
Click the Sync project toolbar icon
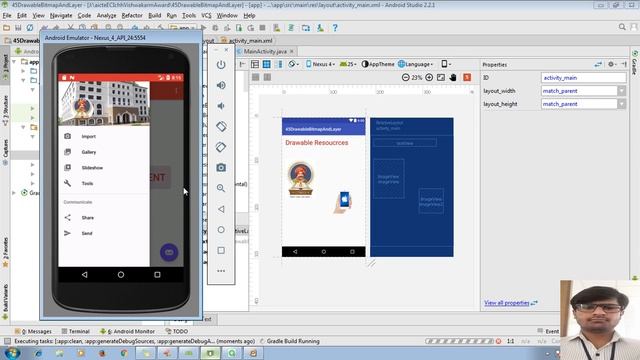pyautogui.click(x=30, y=28)
